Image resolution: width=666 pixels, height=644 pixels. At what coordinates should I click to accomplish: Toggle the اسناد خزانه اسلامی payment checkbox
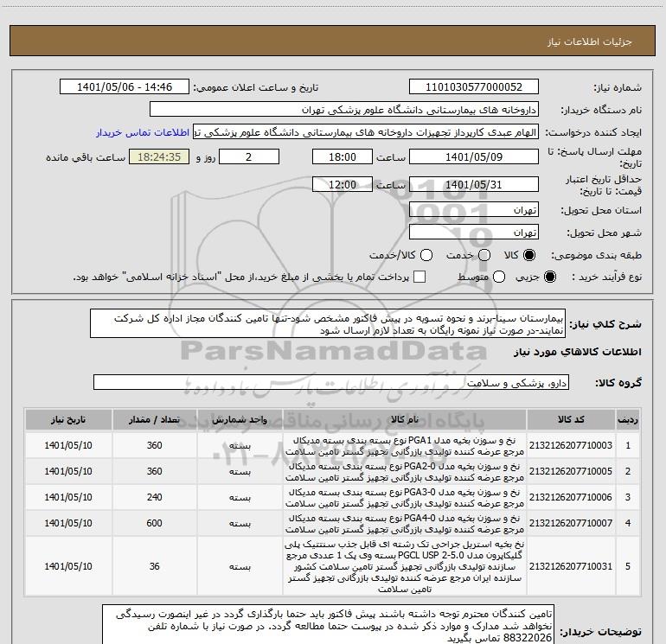coord(419,277)
